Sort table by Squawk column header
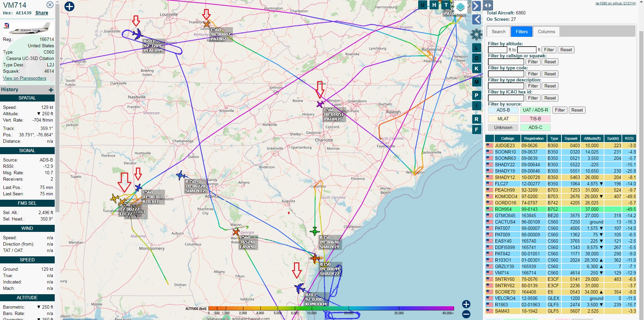 click(x=571, y=138)
